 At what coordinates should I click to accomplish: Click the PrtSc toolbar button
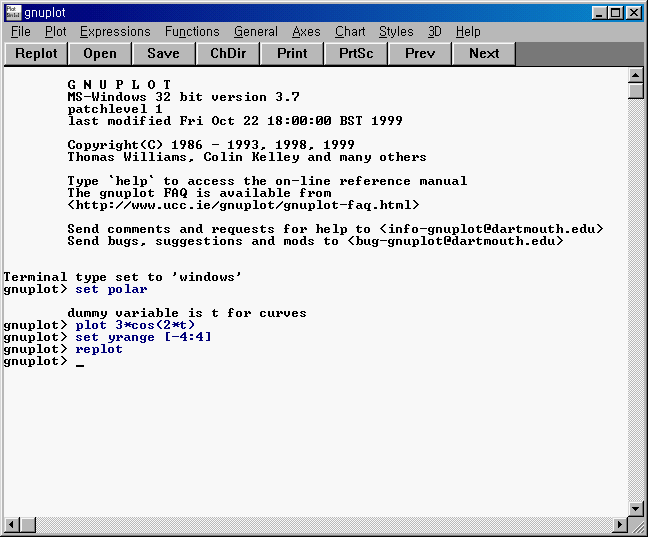[x=356, y=54]
